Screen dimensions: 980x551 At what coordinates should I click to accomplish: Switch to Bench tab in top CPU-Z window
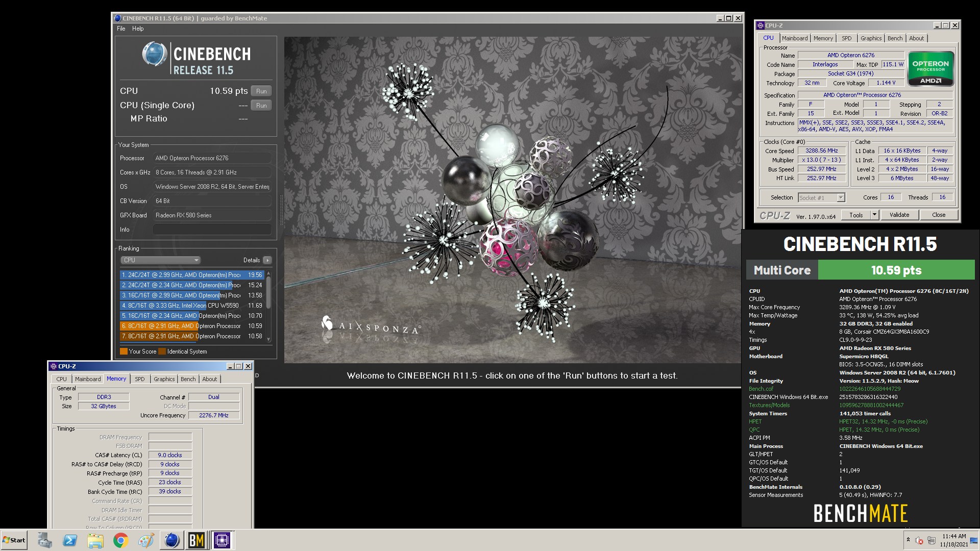(895, 38)
